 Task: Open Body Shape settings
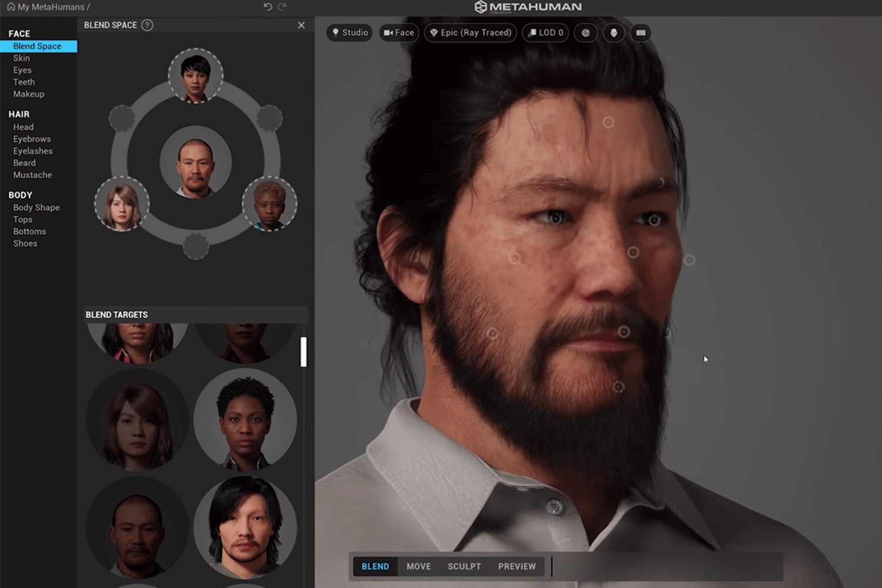[36, 208]
